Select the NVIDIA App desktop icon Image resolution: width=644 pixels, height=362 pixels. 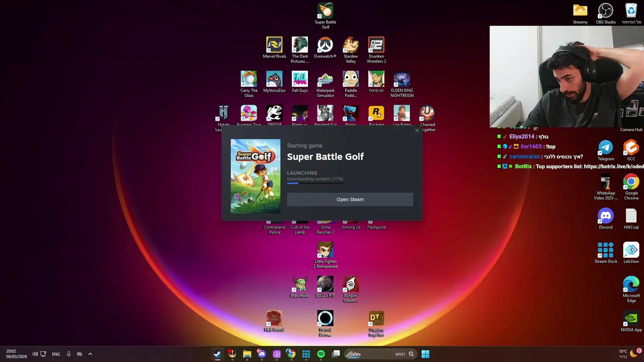pyautogui.click(x=631, y=321)
